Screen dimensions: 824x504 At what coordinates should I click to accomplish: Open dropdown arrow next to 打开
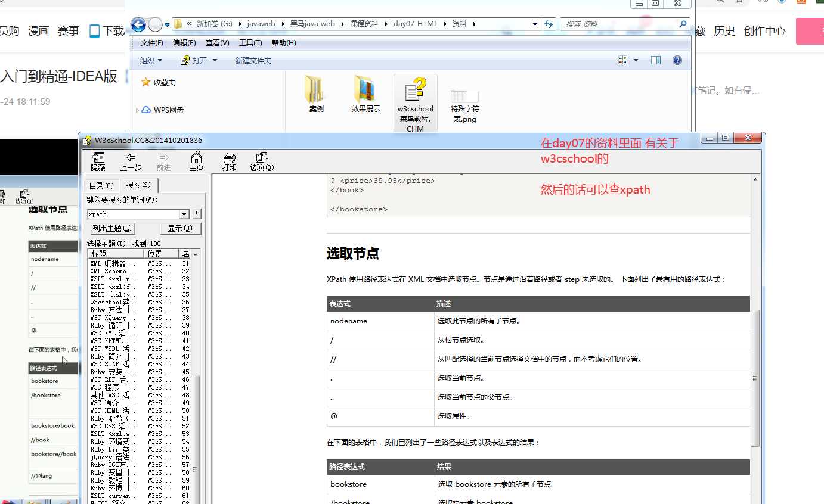point(215,60)
